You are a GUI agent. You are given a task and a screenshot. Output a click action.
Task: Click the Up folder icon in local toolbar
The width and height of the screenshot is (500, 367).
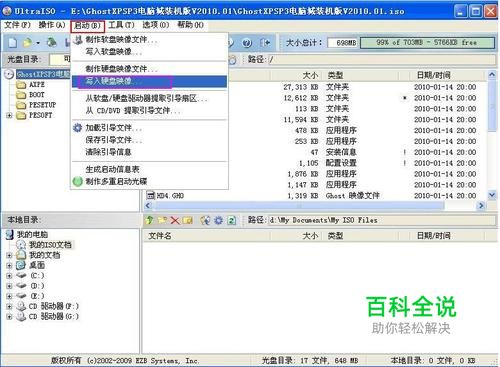150,220
